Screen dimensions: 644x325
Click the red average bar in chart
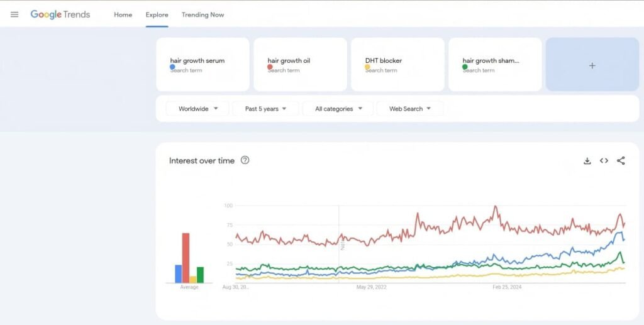point(186,258)
